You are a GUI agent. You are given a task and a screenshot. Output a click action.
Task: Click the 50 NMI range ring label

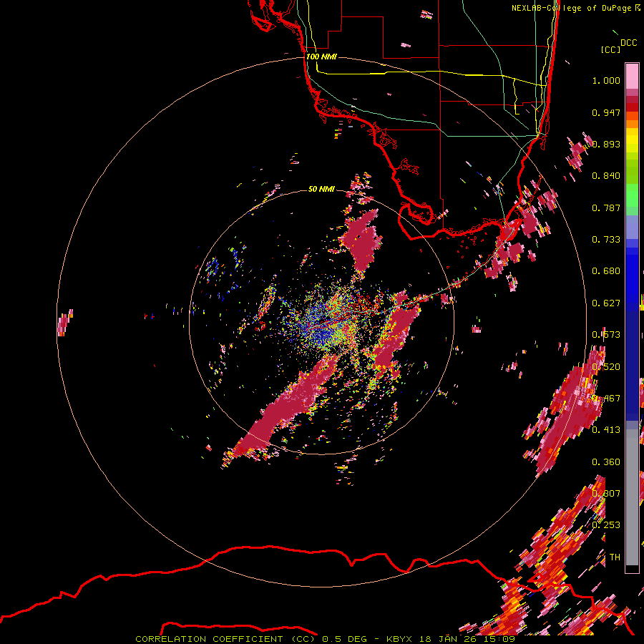click(x=321, y=189)
